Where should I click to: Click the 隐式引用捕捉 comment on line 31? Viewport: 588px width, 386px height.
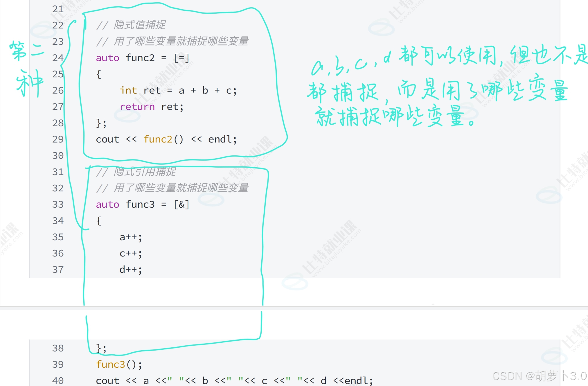tap(145, 172)
